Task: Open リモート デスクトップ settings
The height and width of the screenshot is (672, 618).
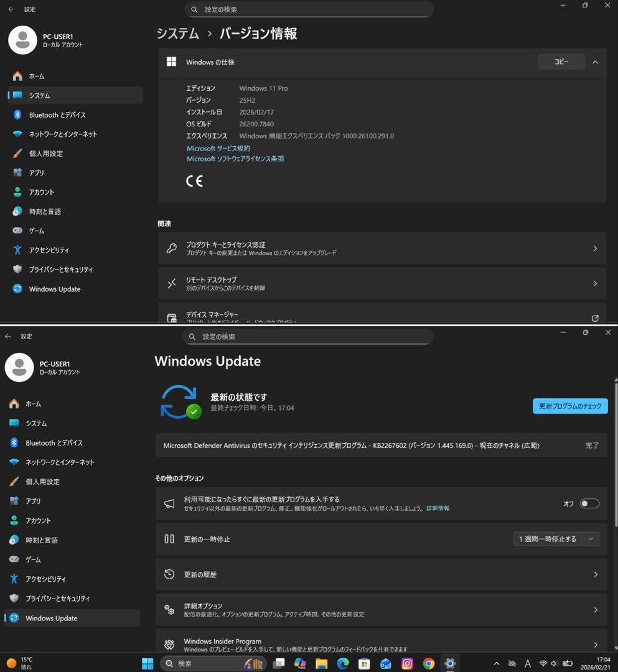Action: (382, 284)
